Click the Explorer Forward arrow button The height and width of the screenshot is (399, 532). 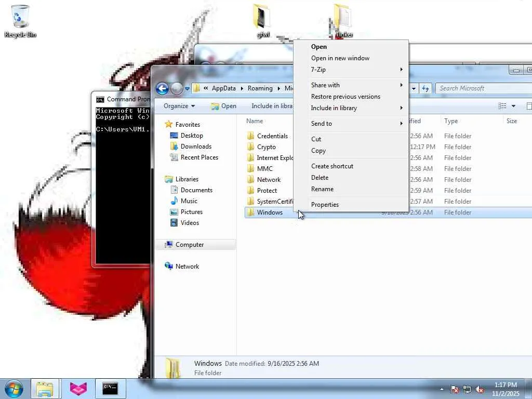click(x=177, y=88)
